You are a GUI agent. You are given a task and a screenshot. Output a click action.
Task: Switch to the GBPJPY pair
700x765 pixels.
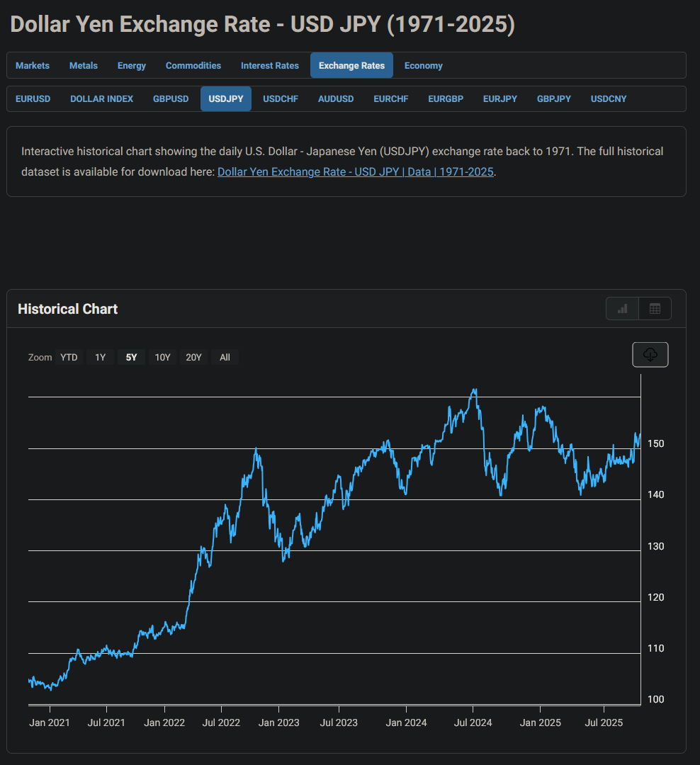point(553,99)
